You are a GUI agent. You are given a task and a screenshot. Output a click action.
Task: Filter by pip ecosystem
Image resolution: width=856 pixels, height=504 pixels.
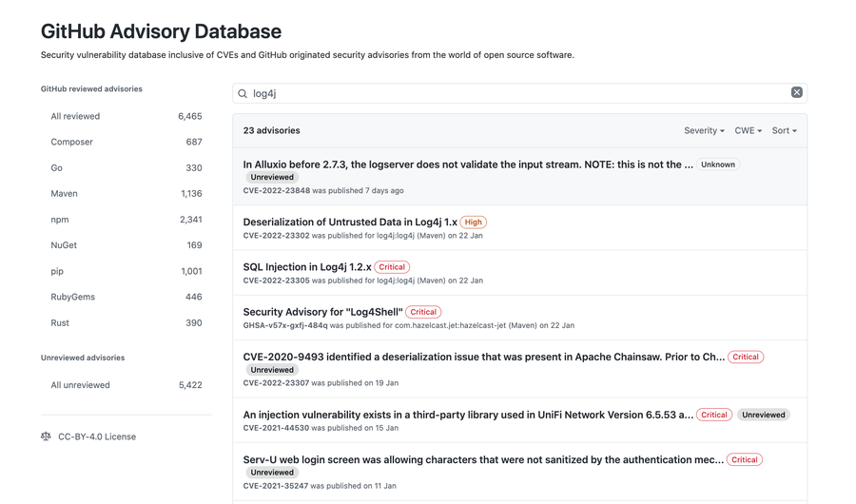[x=126, y=271]
